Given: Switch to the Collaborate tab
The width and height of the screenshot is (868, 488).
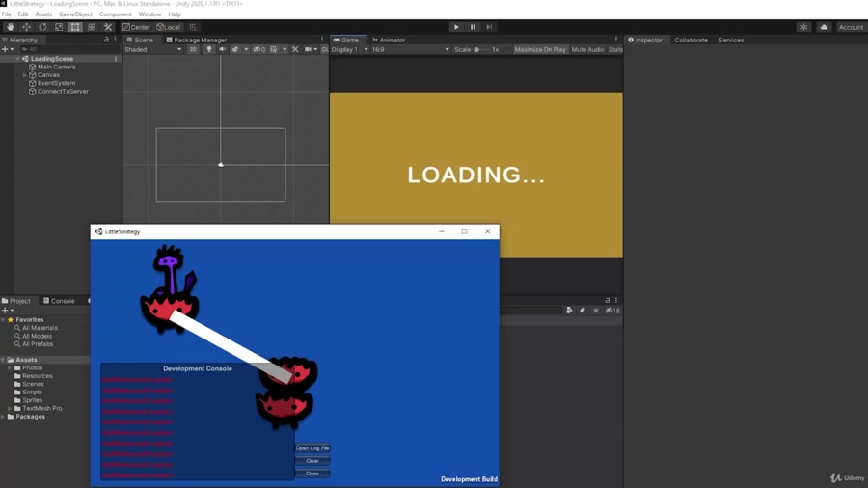Looking at the screenshot, I should coord(691,40).
